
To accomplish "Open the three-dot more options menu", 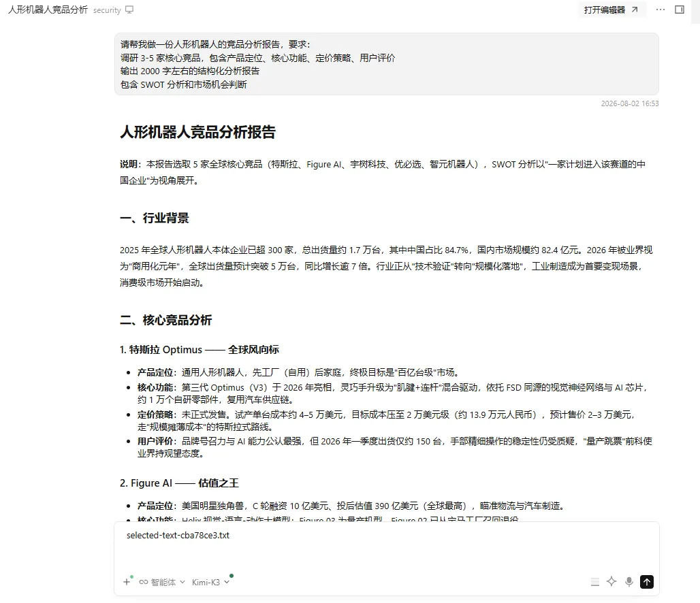I will click(661, 10).
